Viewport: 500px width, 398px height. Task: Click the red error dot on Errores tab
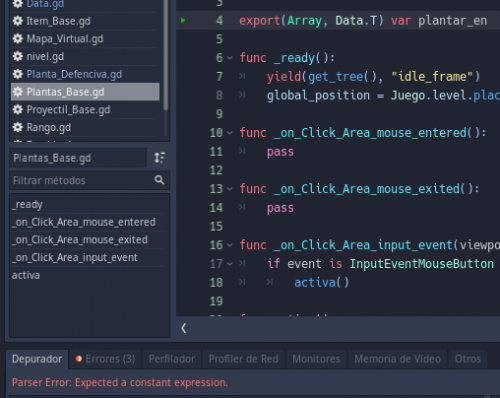coord(79,359)
